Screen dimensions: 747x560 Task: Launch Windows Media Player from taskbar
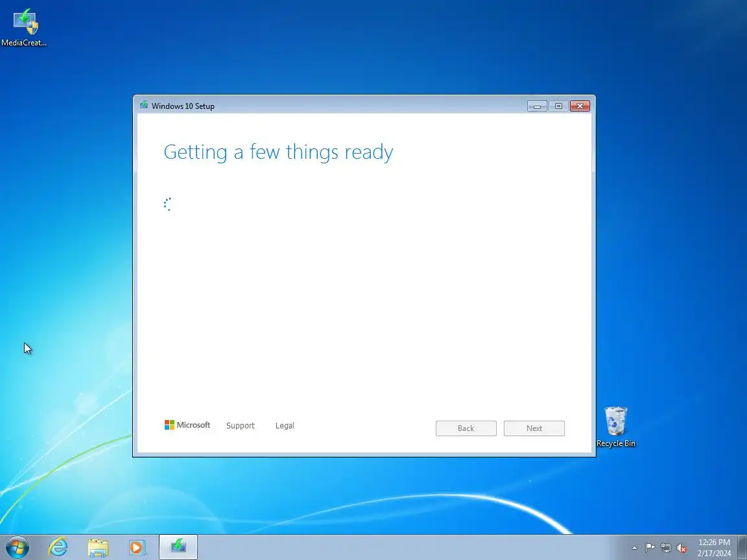pos(137,548)
